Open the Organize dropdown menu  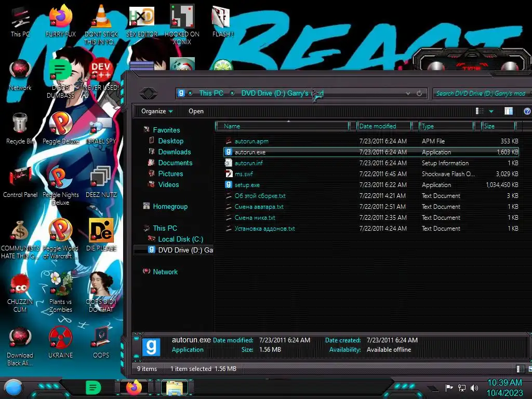click(157, 111)
